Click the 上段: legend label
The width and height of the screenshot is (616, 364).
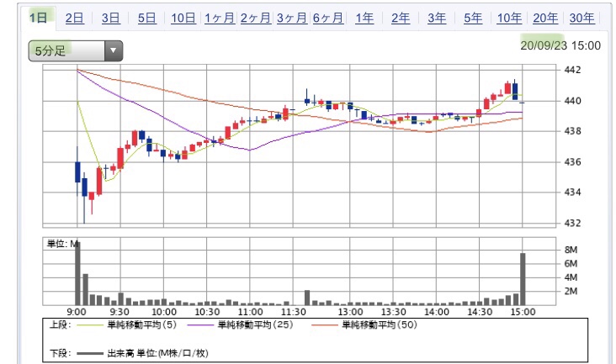point(60,324)
